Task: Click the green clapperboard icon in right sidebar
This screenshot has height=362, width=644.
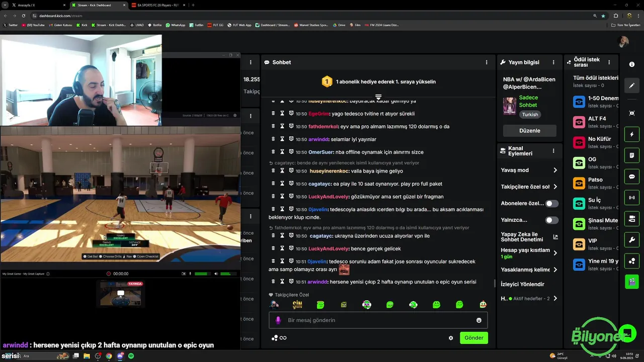Action: (632, 282)
